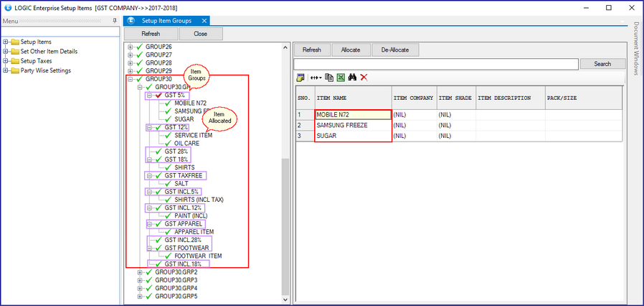Click the green check mark beside GROUP28
The image size is (644, 306).
tap(140, 62)
